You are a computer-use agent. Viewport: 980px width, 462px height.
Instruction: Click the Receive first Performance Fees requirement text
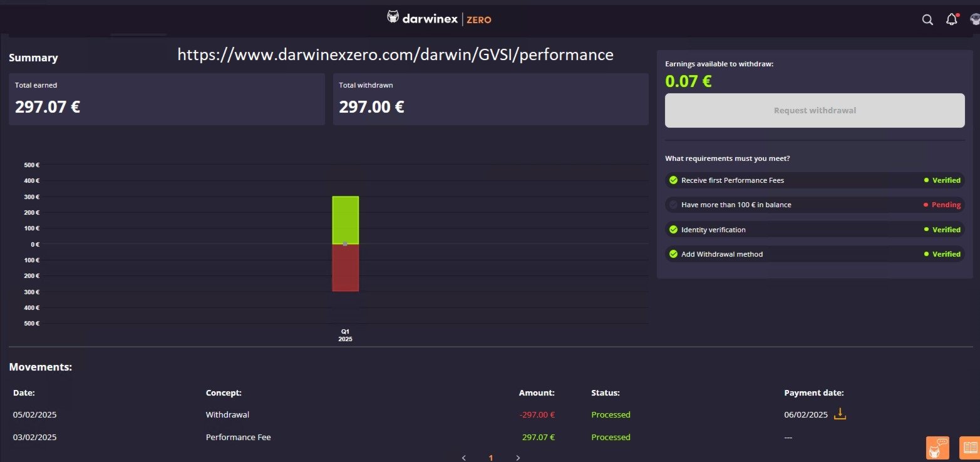click(x=733, y=180)
